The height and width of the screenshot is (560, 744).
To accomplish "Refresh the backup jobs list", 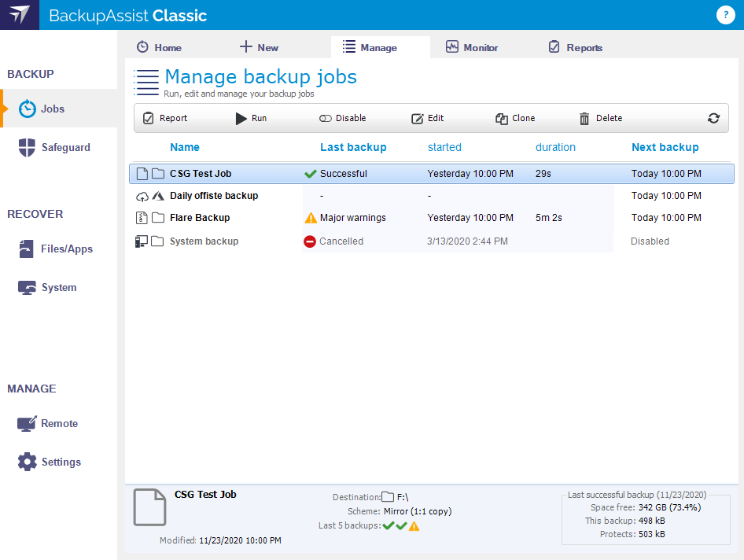I will [x=713, y=118].
